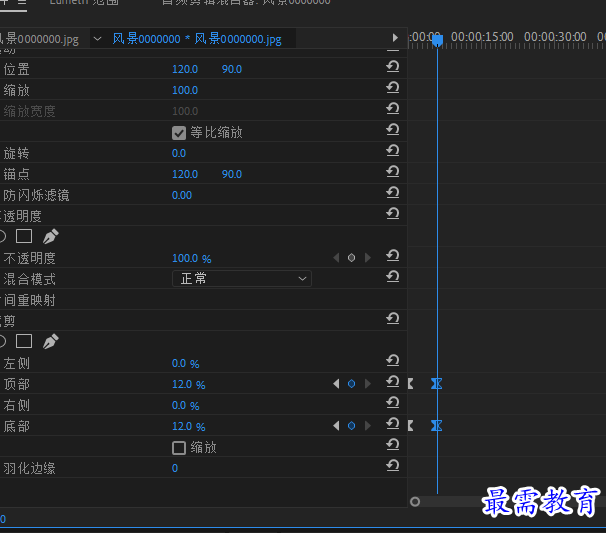The height and width of the screenshot is (533, 606).
Task: Reset the 缩放 parameter
Action: (x=393, y=87)
